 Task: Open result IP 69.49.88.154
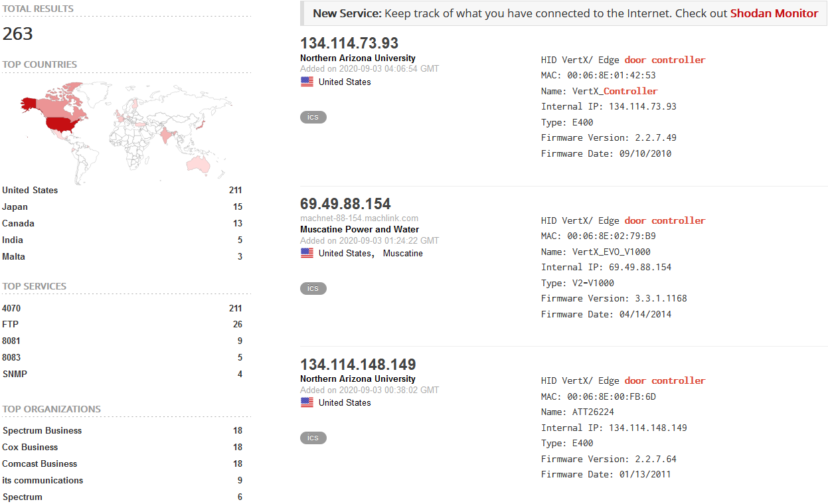coord(345,204)
